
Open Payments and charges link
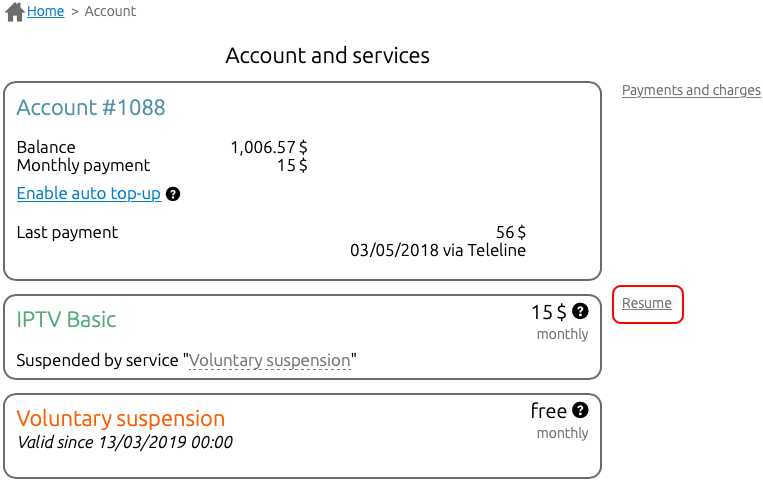tap(691, 90)
